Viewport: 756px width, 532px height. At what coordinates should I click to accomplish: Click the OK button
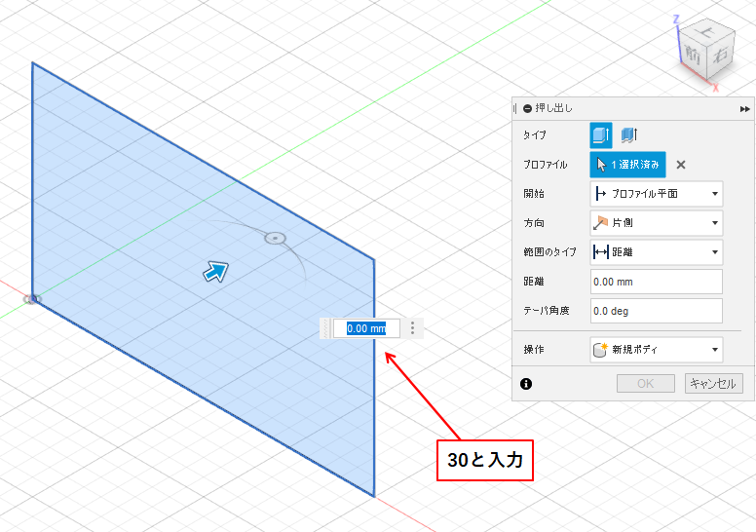[646, 384]
